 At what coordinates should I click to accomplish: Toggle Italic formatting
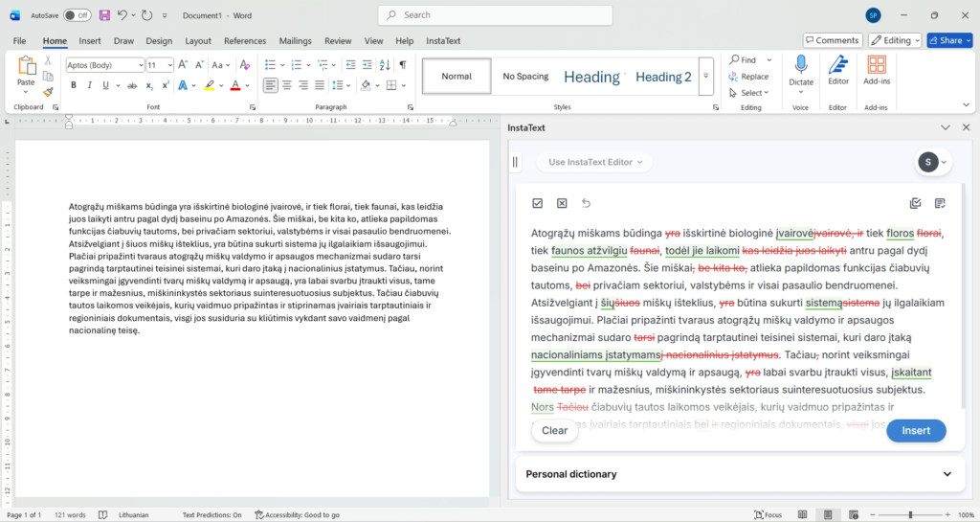pyautogui.click(x=89, y=85)
